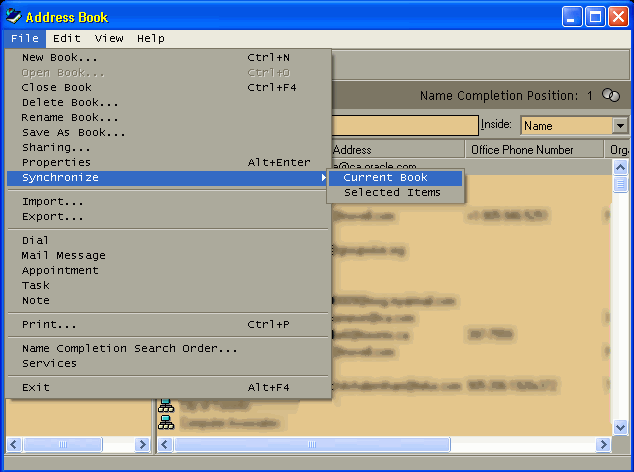Open book Properties menu item
The width and height of the screenshot is (634, 472).
pyautogui.click(x=168, y=163)
